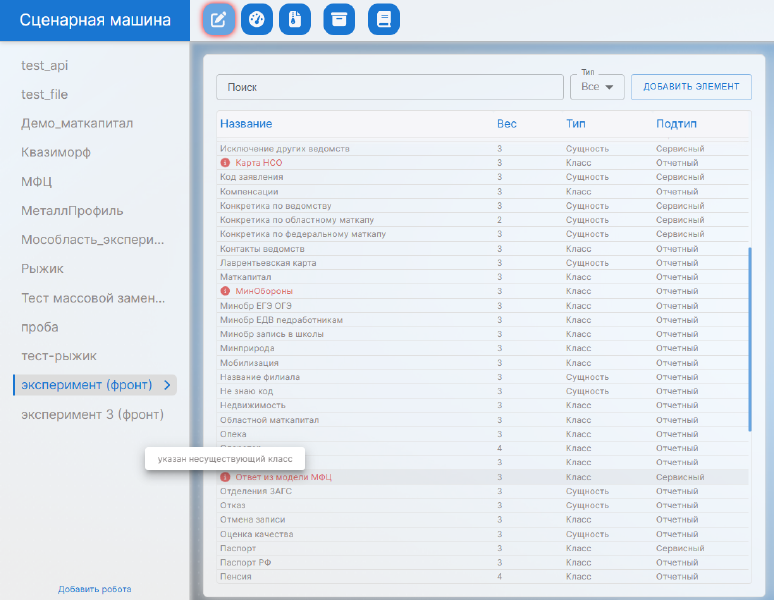Click the warning icon beside МинОбороны
This screenshot has width=774, height=600.
coord(225,291)
